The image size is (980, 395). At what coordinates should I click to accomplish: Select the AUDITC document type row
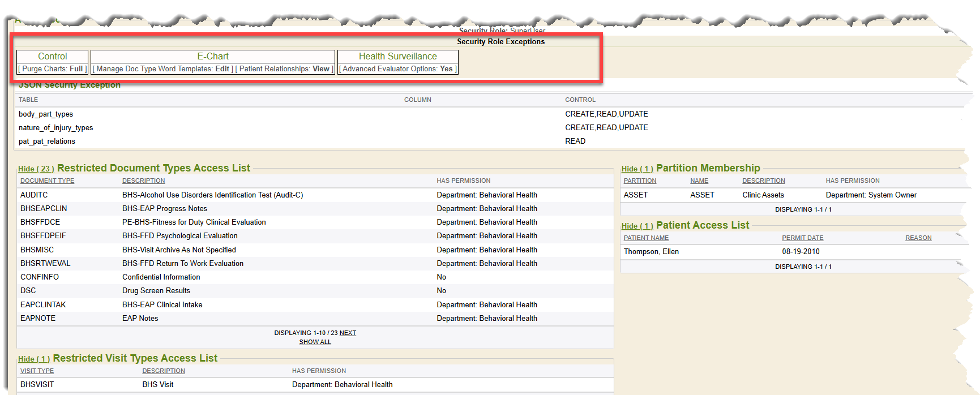[x=34, y=195]
